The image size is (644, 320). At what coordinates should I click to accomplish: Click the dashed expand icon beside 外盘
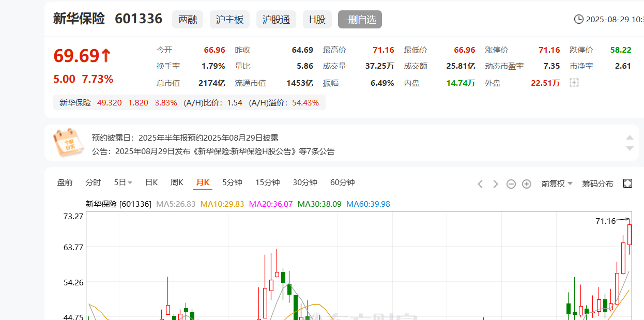click(574, 83)
